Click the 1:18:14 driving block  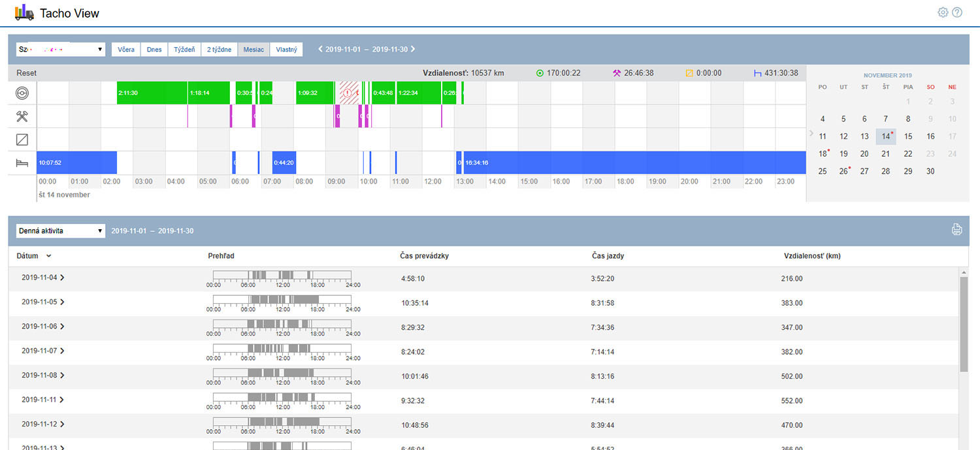click(209, 93)
